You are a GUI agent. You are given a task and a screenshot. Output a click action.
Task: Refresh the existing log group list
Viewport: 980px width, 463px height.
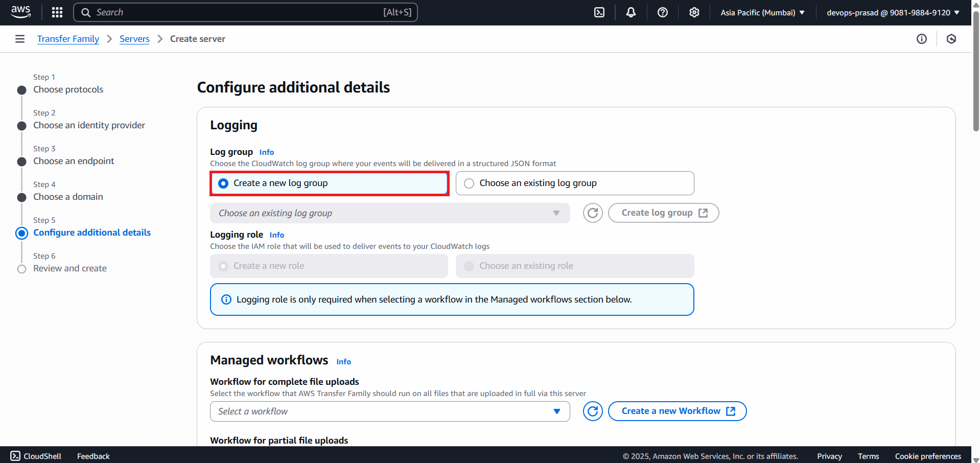592,213
